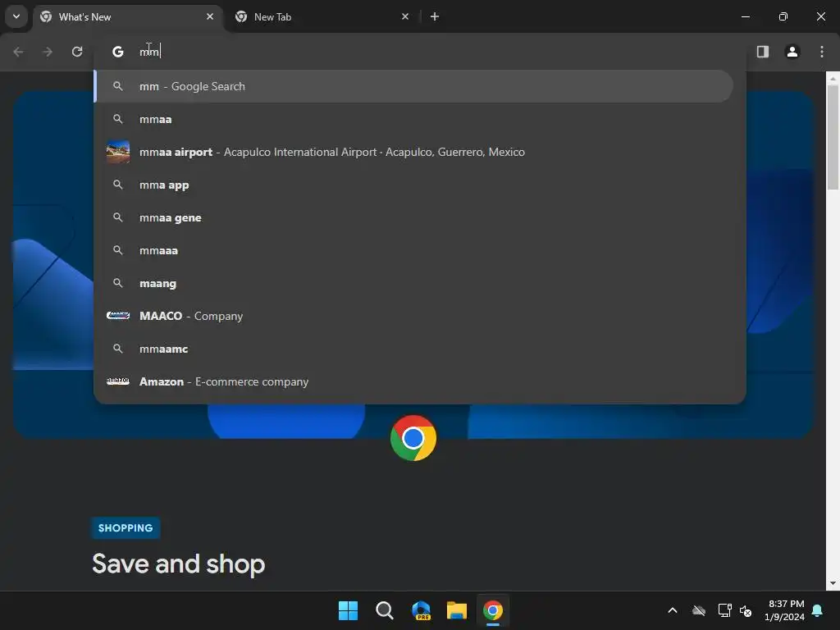840x630 pixels.
Task: Select the maang suggestion
Action: click(413, 283)
